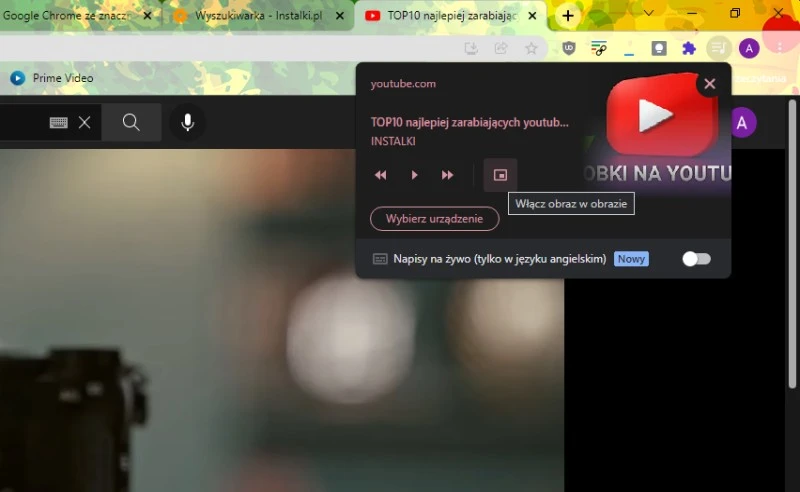This screenshot has height=492, width=800.
Task: Click the uBlock shield extension icon
Action: (569, 48)
